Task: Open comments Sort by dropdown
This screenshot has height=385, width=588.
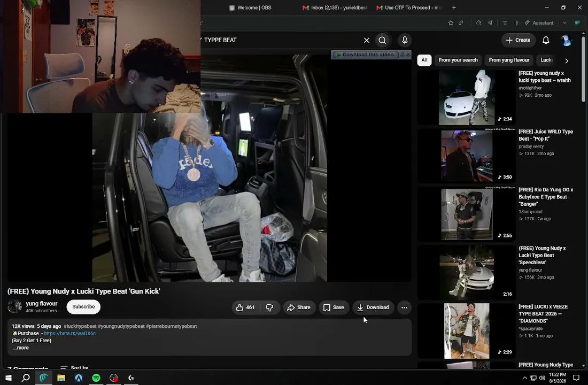Action: [74, 367]
